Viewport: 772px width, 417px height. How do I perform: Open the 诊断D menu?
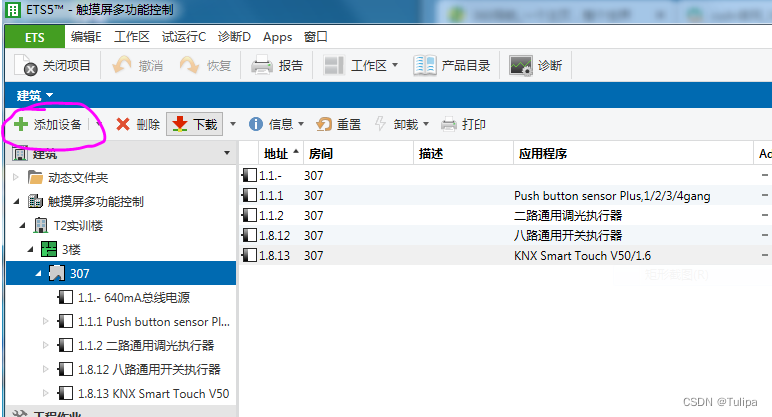(234, 37)
